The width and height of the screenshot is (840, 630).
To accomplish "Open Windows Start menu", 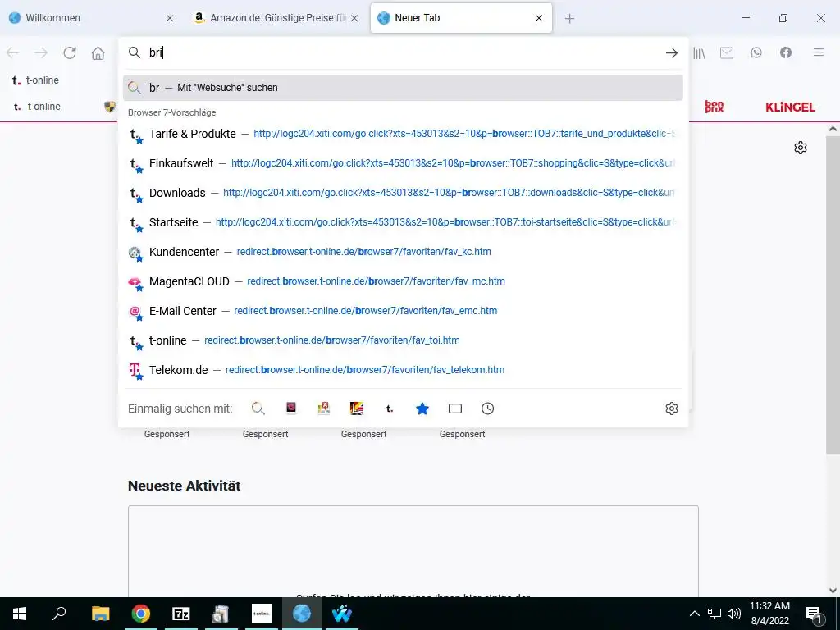I will (x=20, y=614).
